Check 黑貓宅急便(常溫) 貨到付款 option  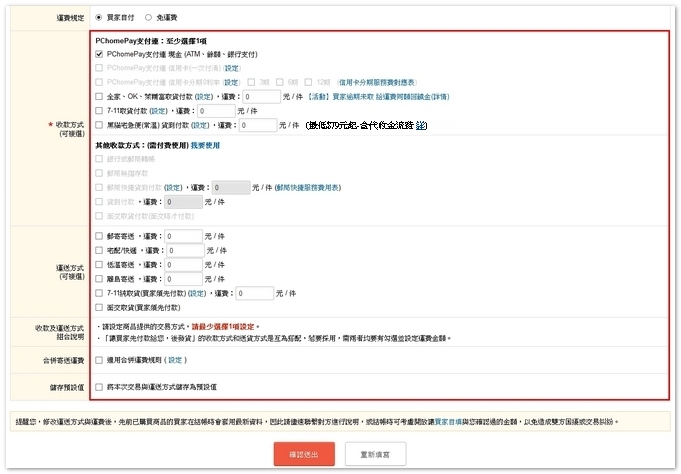tap(99, 126)
